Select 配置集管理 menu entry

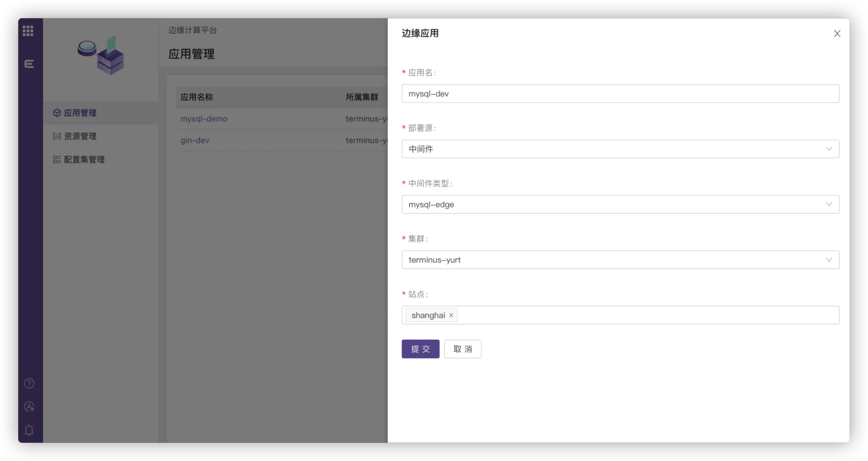coord(84,159)
